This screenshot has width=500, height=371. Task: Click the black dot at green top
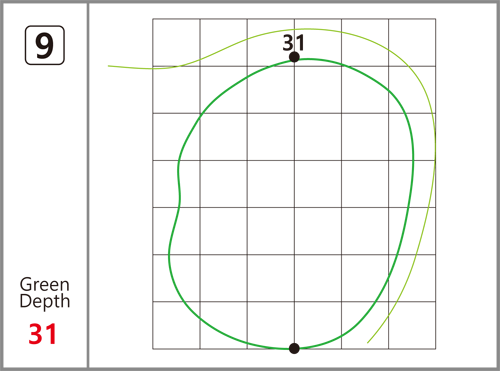[x=294, y=57]
